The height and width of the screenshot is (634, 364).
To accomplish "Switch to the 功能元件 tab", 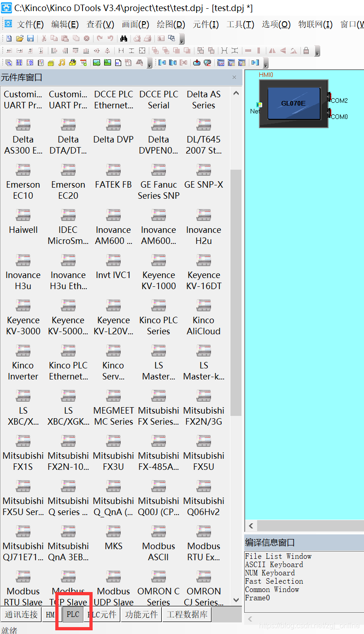I will 141,615.
